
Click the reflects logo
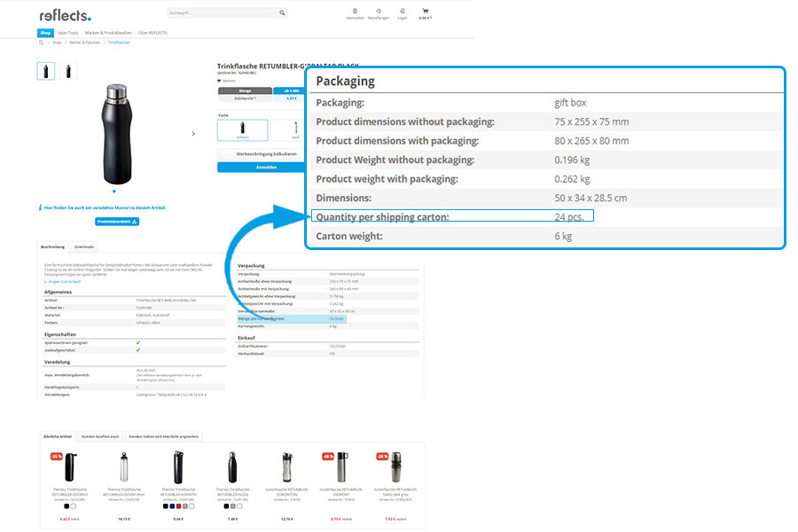tap(65, 15)
